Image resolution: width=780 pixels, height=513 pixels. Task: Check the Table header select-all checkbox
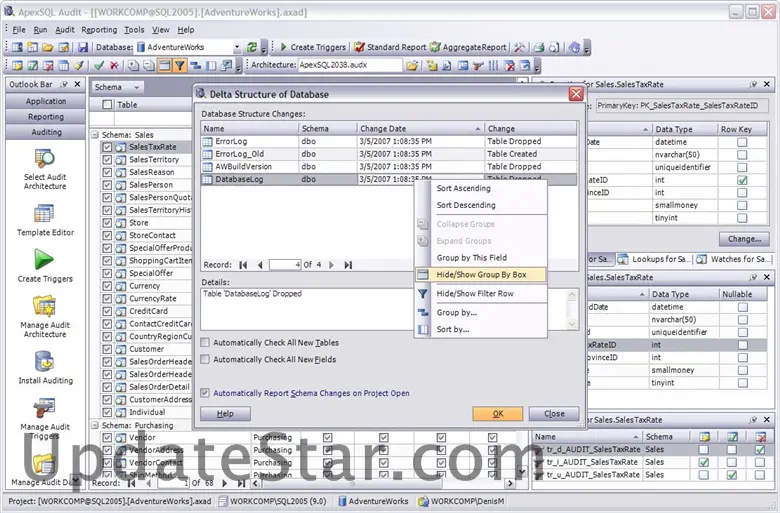(107, 104)
